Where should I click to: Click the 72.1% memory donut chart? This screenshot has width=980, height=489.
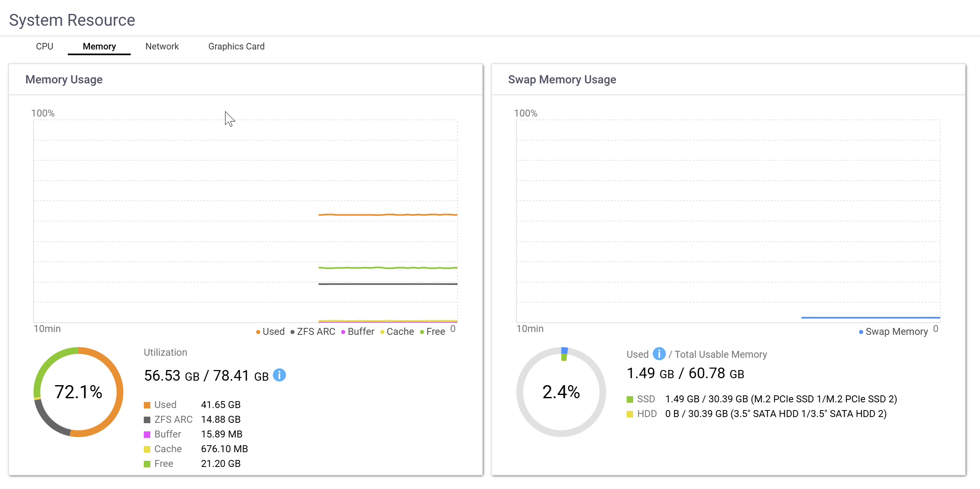78,392
